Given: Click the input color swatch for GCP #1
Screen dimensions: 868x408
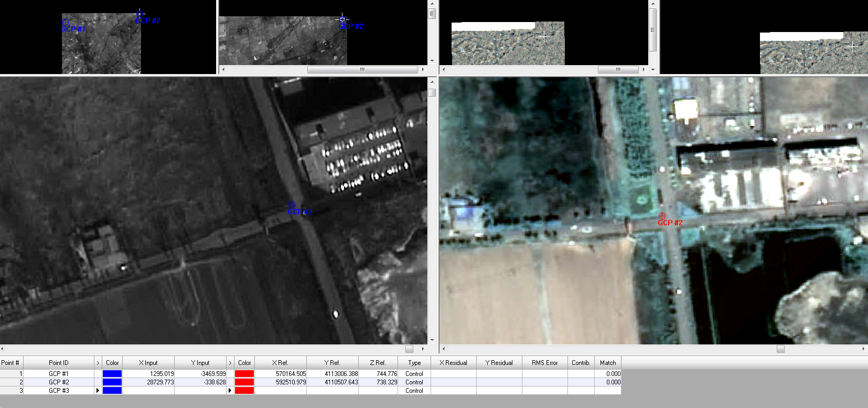Looking at the screenshot, I should click(112, 374).
